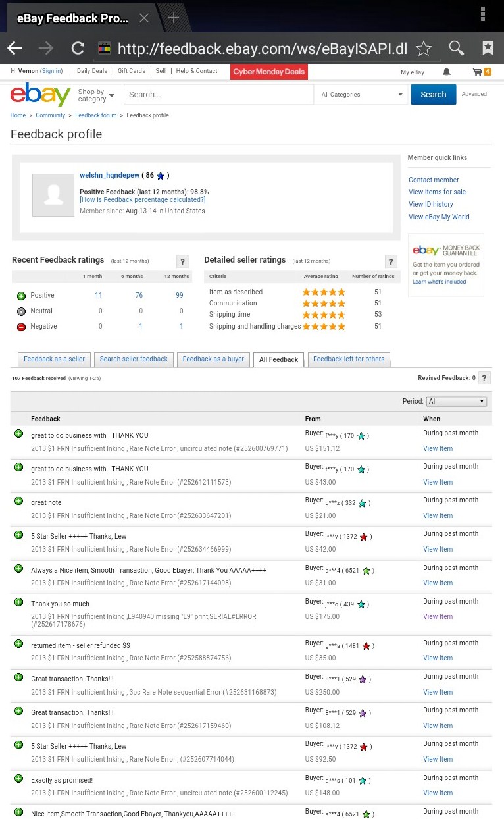This screenshot has height=819, width=504.
Task: Click blue feedback star next to score 86
Action: 161,176
